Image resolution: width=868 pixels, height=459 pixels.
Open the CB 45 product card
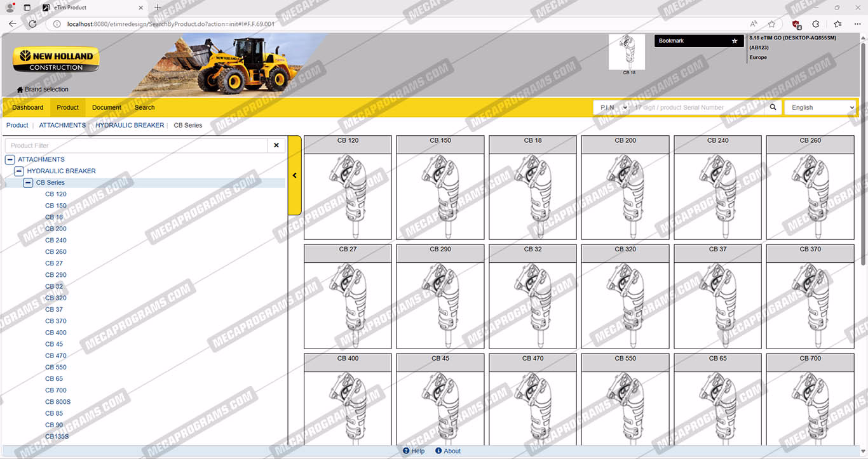pos(440,399)
